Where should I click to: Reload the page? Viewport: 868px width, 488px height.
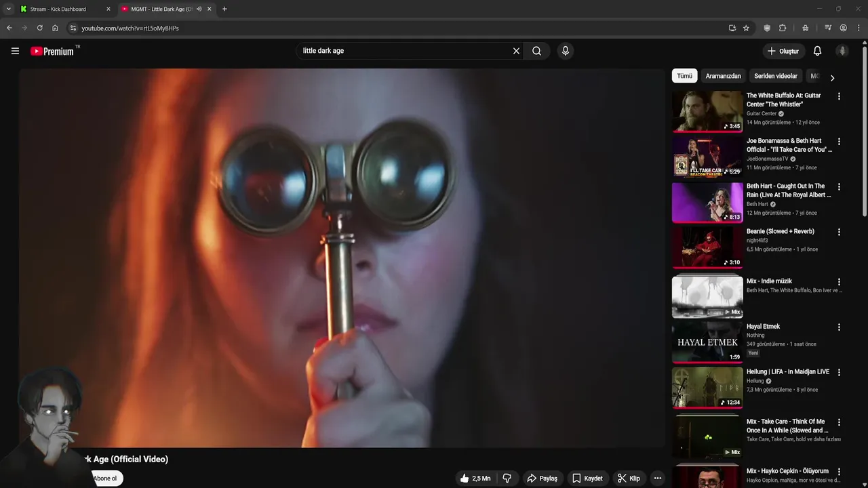(x=39, y=28)
